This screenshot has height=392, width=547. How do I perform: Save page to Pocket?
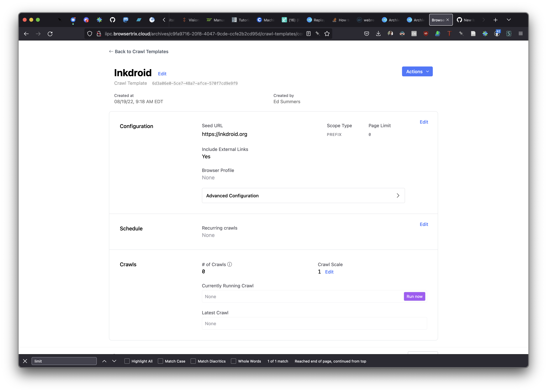point(366,34)
